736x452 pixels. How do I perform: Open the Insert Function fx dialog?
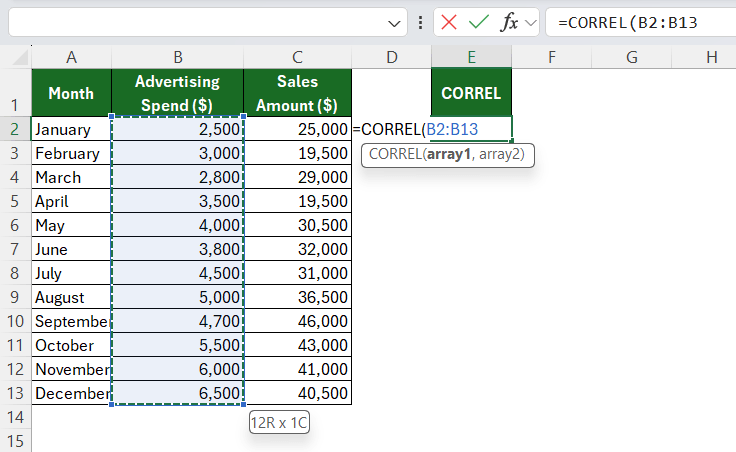pyautogui.click(x=509, y=22)
